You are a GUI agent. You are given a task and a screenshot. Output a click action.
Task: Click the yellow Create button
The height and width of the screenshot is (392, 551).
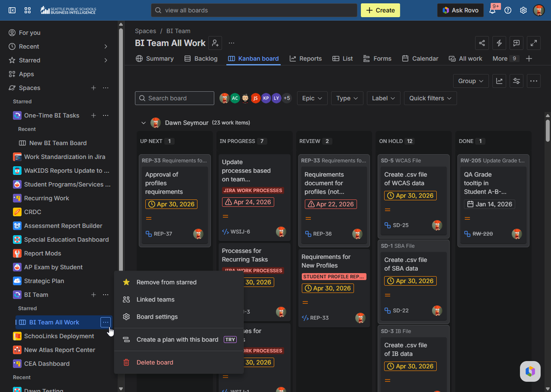tap(380, 10)
